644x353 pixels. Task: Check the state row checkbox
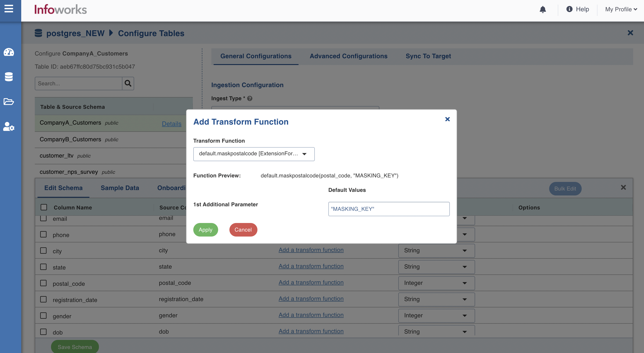(x=44, y=267)
